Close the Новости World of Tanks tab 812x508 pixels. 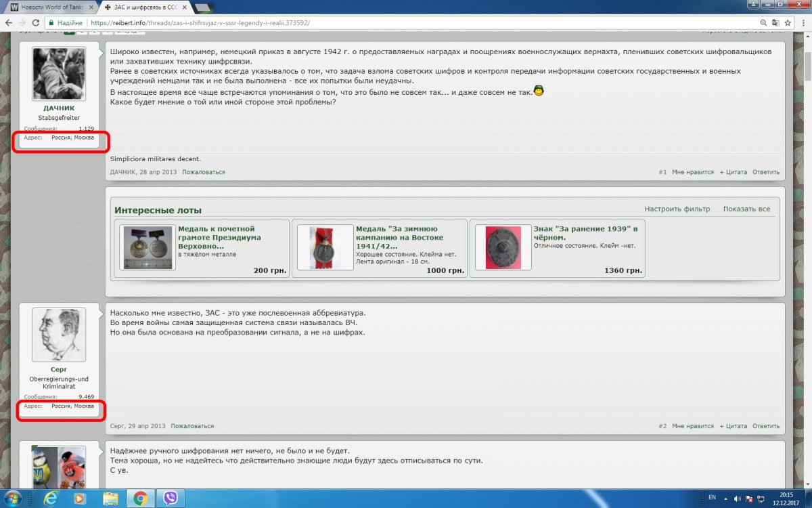coord(91,7)
